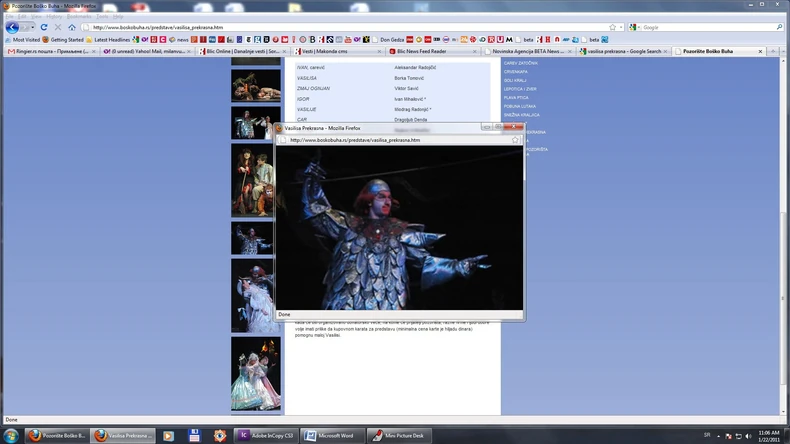Open the Most Visited bookmarks folder
790x444 pixels.
[23, 39]
